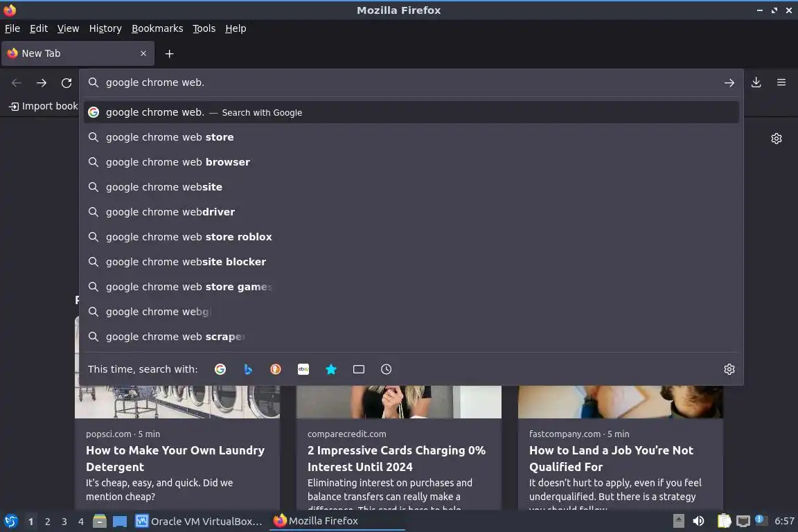Select suggestion 'google chrome web store games'
Image resolution: width=798 pixels, height=532 pixels.
(411, 287)
